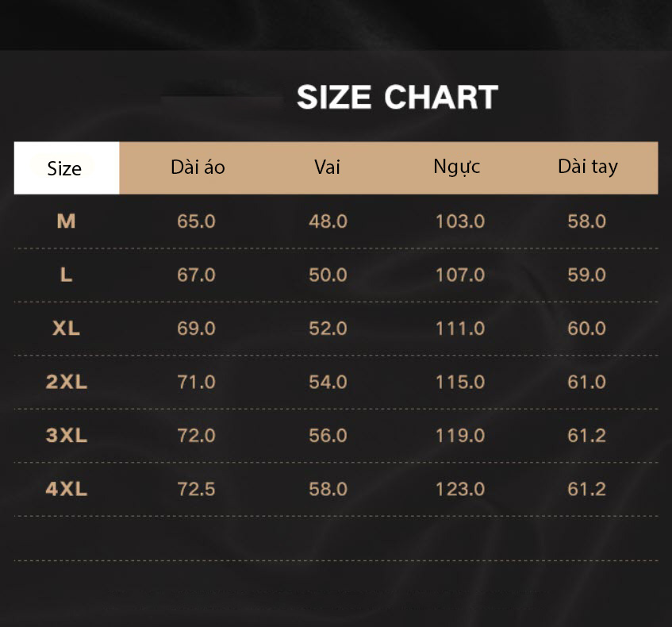Select the XL size row label
Viewport: 672px width, 627px height.
pyautogui.click(x=67, y=329)
